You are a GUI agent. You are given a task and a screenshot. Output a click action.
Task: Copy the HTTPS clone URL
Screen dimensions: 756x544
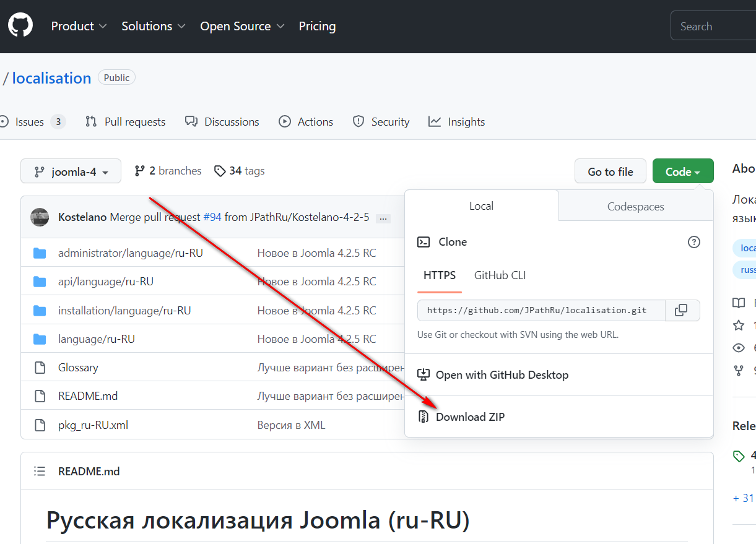pyautogui.click(x=682, y=311)
